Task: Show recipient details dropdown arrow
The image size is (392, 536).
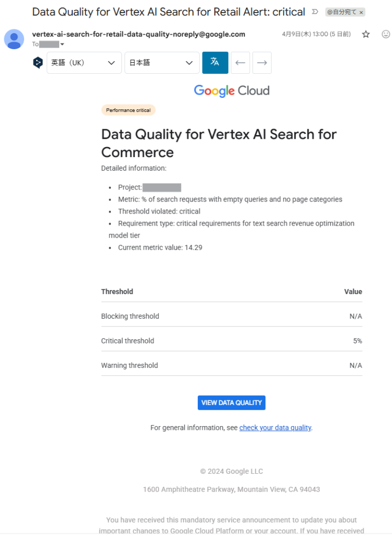Action: 62,44
